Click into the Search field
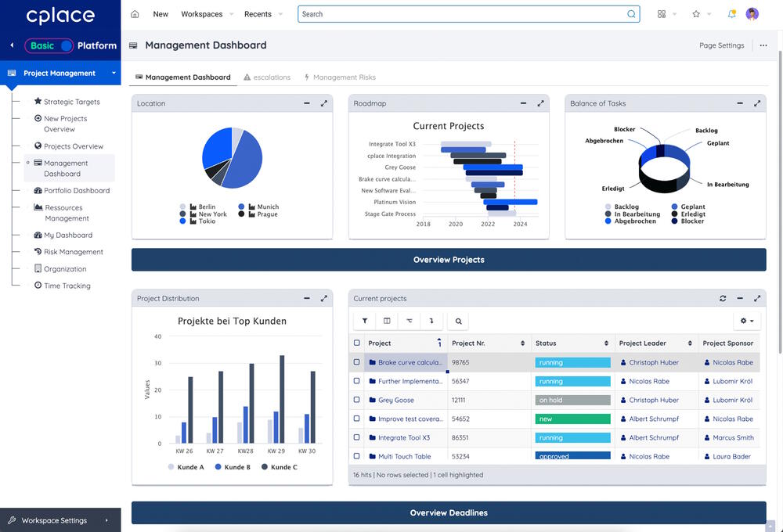 pyautogui.click(x=462, y=14)
